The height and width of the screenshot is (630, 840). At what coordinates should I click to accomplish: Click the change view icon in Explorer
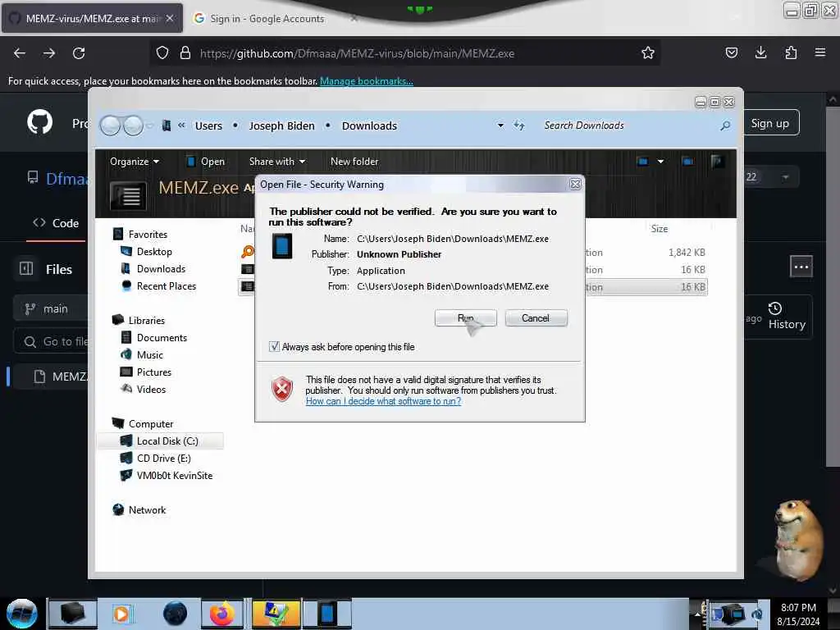point(642,162)
